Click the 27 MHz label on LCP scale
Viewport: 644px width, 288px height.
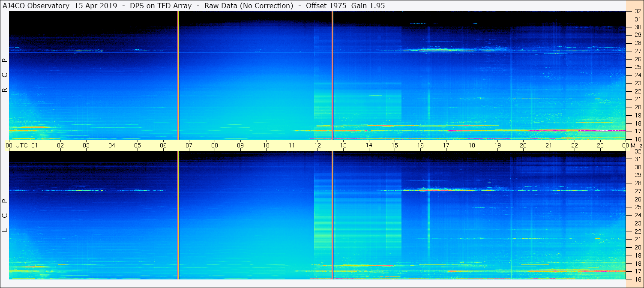[637, 191]
